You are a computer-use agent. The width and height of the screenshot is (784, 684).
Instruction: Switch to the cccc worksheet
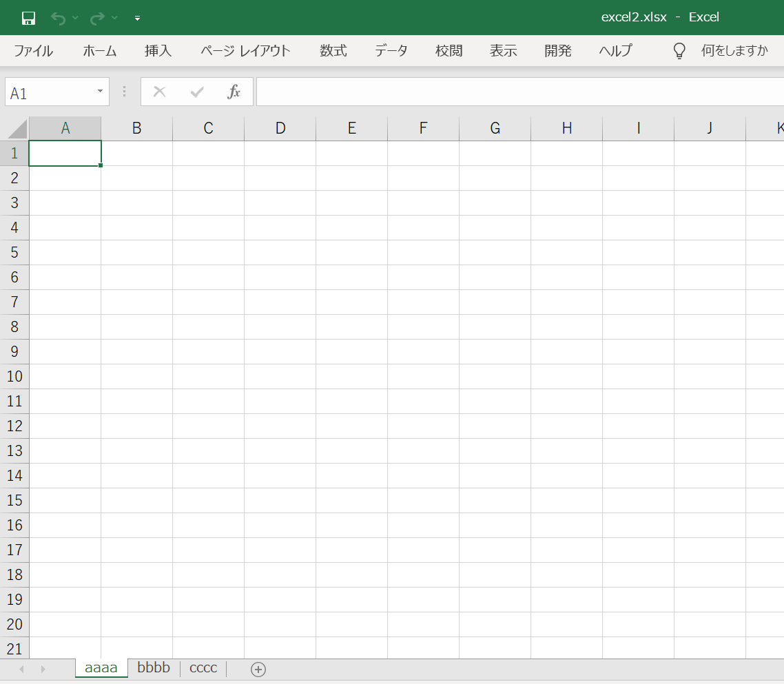pyautogui.click(x=203, y=667)
